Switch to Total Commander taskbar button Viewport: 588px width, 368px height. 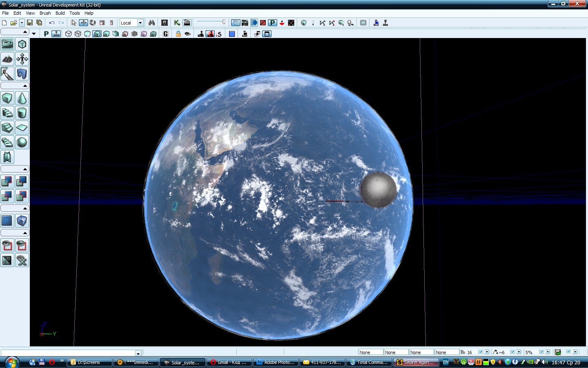(369, 362)
